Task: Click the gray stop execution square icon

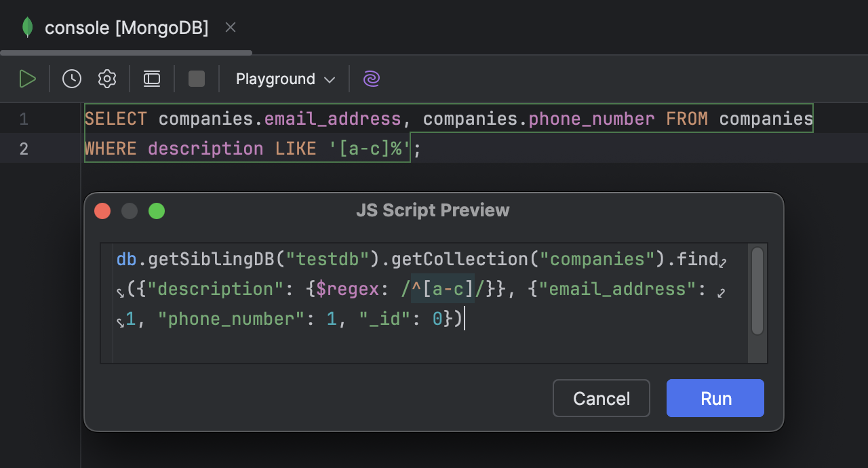Action: (x=196, y=78)
